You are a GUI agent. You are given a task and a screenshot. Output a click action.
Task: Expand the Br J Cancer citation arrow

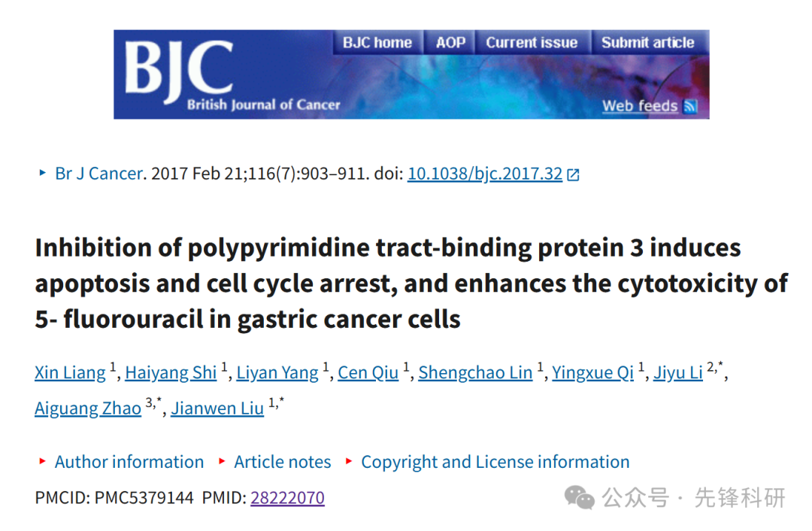[42, 173]
